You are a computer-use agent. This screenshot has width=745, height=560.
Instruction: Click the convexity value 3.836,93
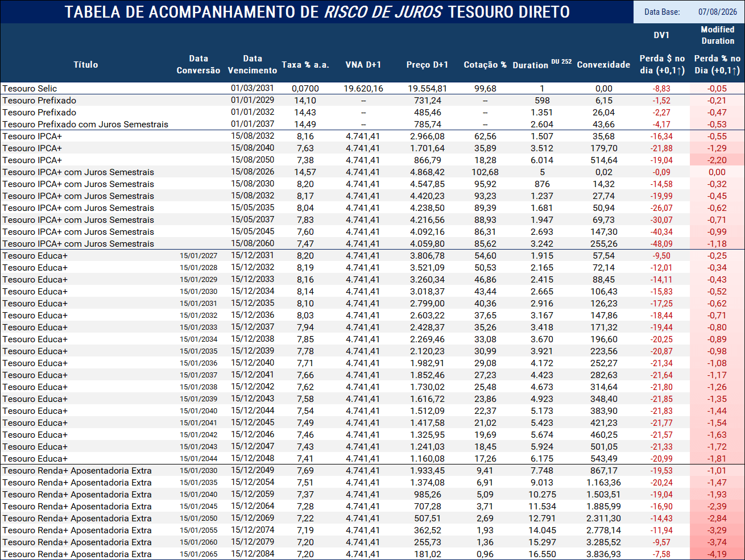click(604, 554)
